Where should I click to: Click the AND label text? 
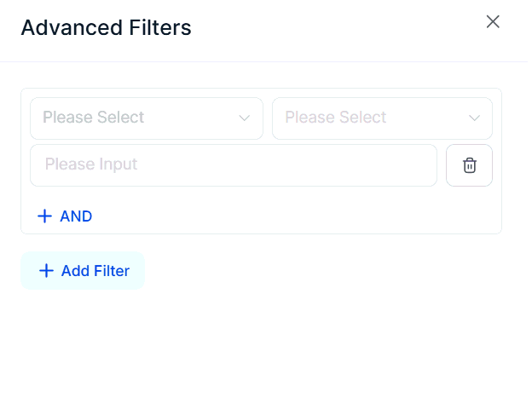[x=76, y=216]
